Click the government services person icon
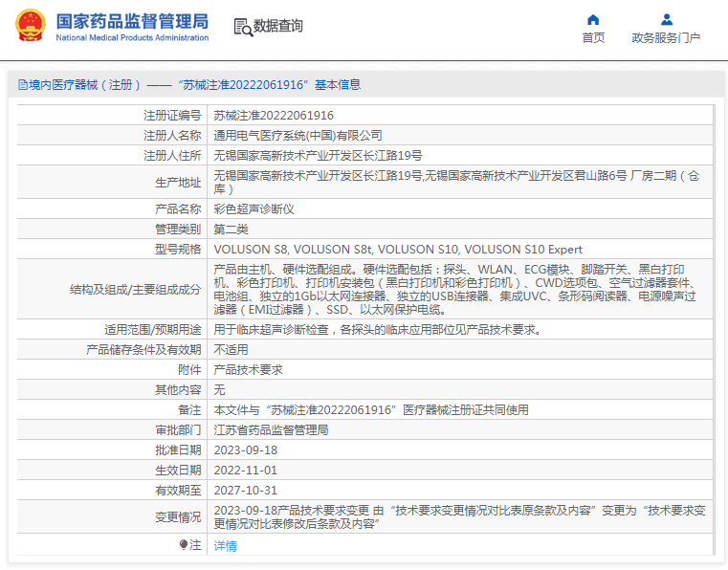Viewport: 728px width, 570px height. (667, 19)
